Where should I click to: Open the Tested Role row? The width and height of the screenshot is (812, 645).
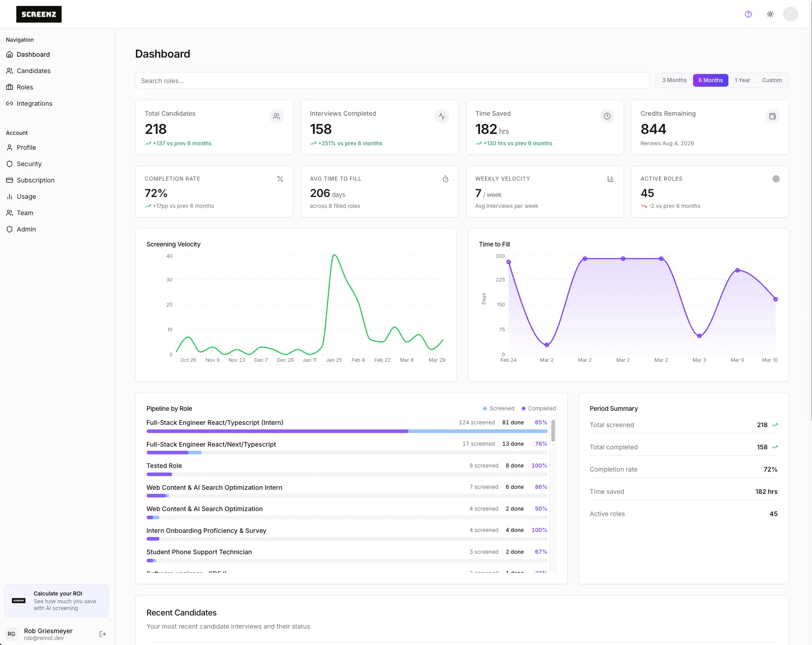(x=164, y=466)
